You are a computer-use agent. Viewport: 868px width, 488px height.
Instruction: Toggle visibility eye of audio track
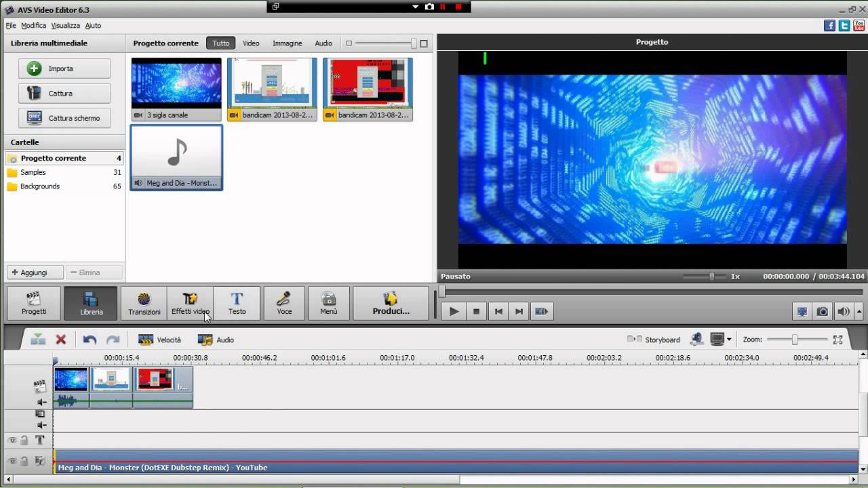12,462
